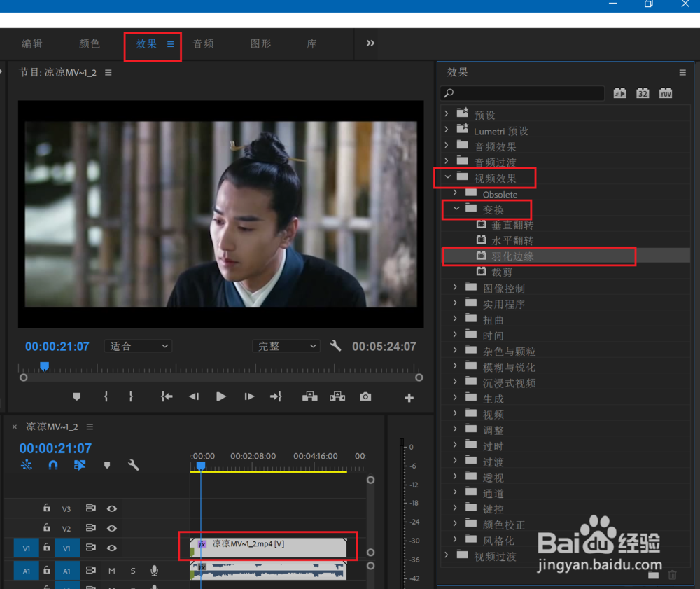Click the Extract button
The height and width of the screenshot is (589, 700).
click(x=337, y=396)
